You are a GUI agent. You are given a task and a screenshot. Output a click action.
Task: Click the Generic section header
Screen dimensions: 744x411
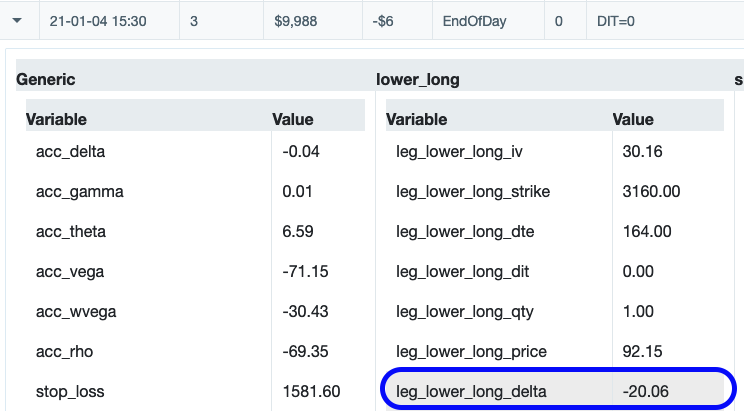(46, 79)
